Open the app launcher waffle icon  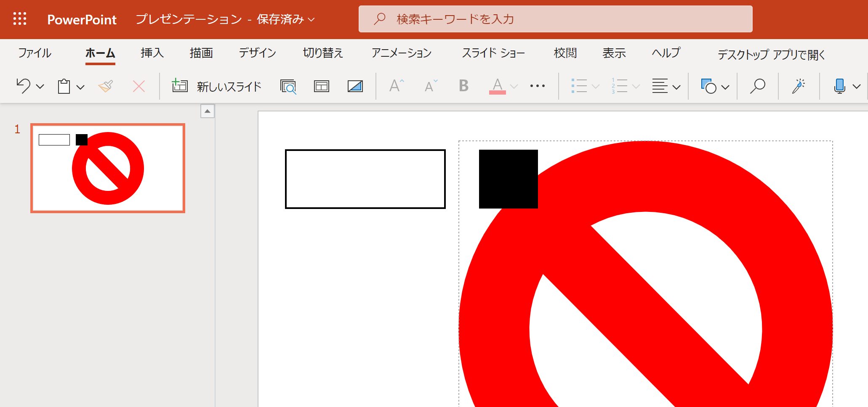click(x=20, y=19)
